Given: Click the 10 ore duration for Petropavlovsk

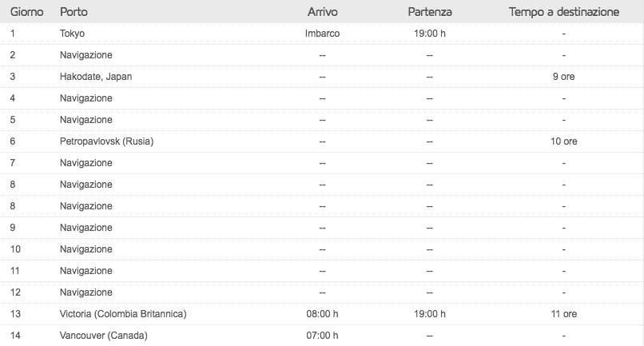Looking at the screenshot, I should tap(563, 141).
